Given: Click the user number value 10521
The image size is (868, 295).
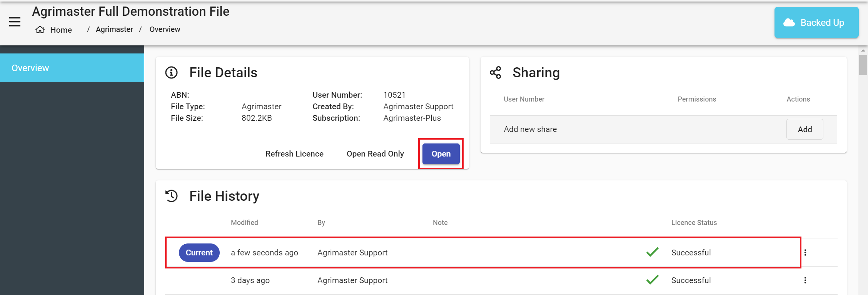Looking at the screenshot, I should (394, 95).
